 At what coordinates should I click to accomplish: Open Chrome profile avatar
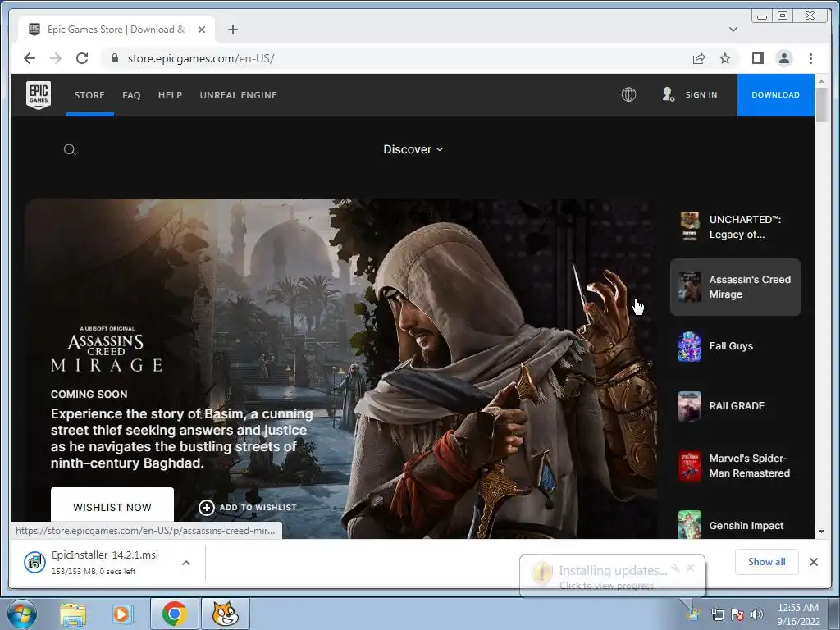coord(783,58)
